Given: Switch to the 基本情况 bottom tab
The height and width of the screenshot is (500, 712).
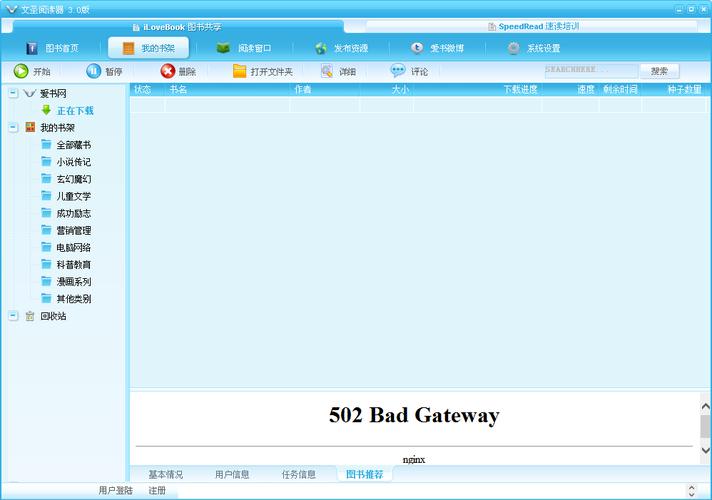Looking at the screenshot, I should tap(166, 475).
